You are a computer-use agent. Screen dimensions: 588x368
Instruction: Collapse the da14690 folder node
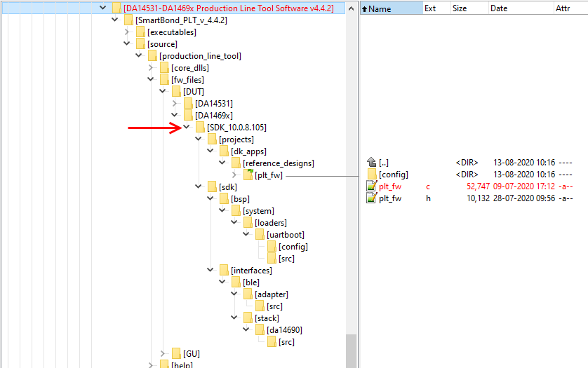click(x=247, y=329)
